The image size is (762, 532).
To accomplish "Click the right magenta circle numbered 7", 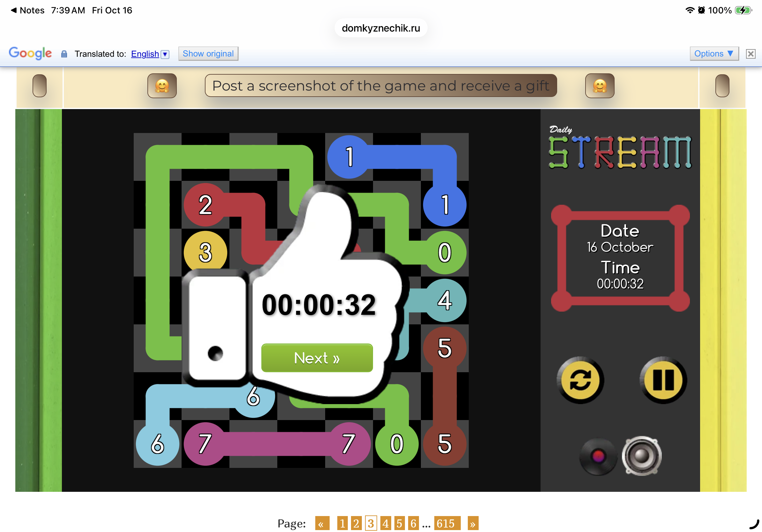I will tap(349, 444).
